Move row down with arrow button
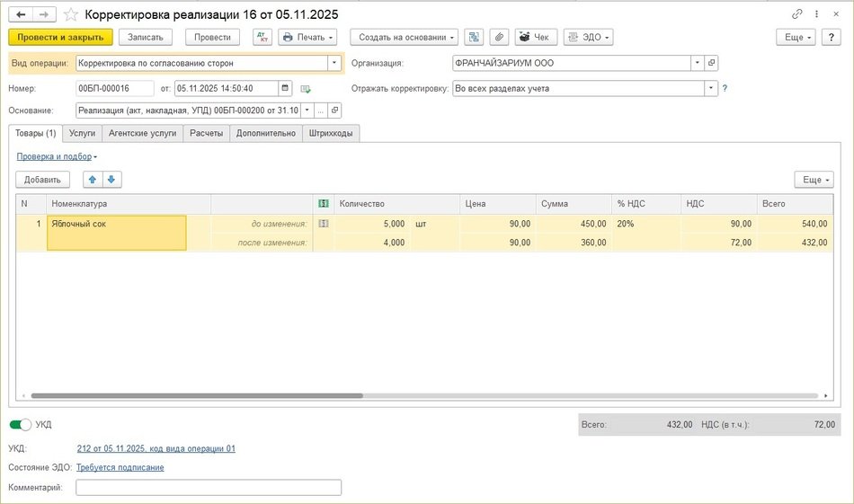854x504 pixels. click(x=111, y=180)
